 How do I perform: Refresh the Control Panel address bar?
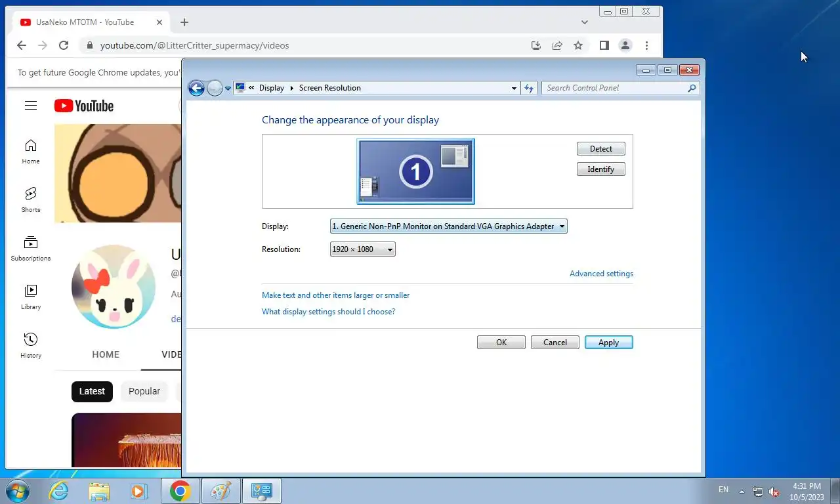point(529,88)
